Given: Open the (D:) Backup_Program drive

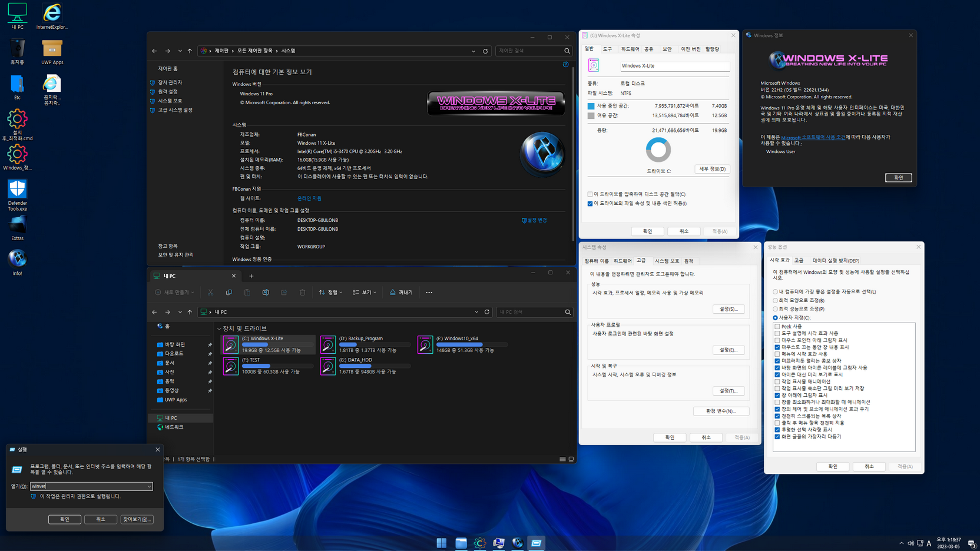Looking at the screenshot, I should tap(365, 344).
